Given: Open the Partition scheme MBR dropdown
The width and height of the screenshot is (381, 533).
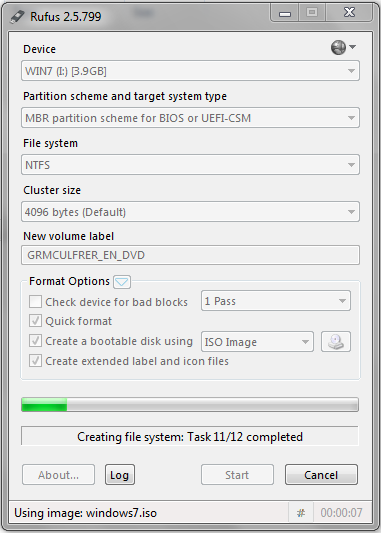Looking at the screenshot, I should [190, 118].
